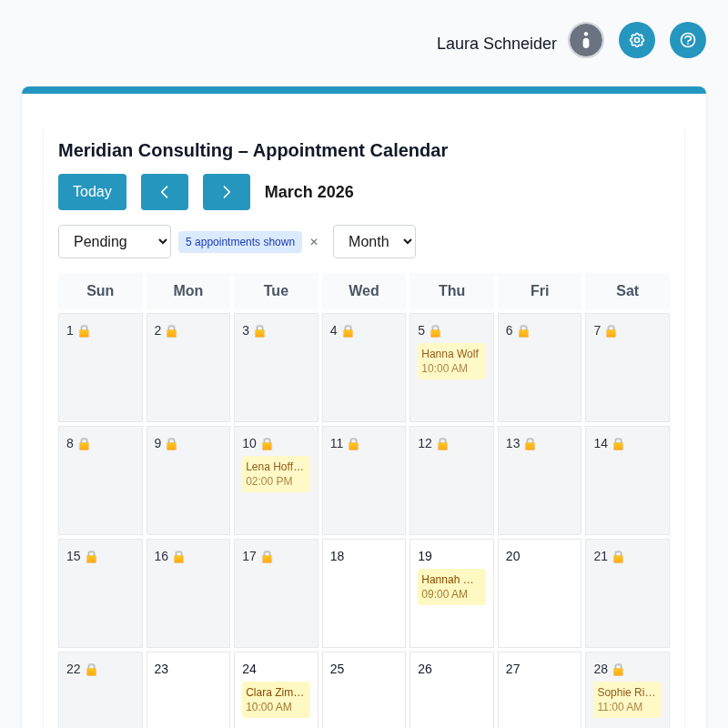Click the lock icon on March 14
The width and height of the screenshot is (728, 728).
[x=618, y=444]
